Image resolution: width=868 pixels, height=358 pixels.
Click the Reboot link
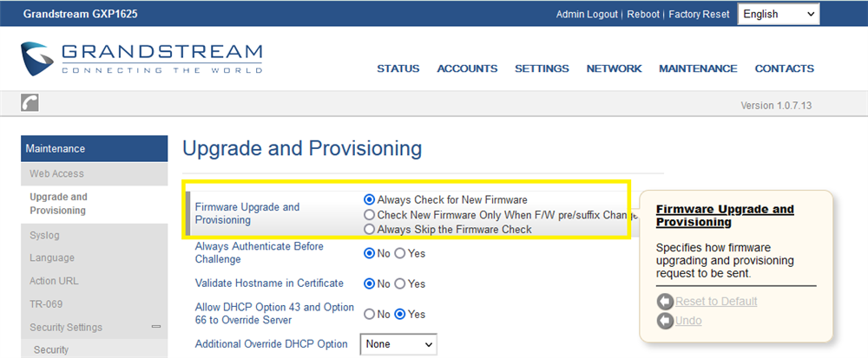click(643, 15)
